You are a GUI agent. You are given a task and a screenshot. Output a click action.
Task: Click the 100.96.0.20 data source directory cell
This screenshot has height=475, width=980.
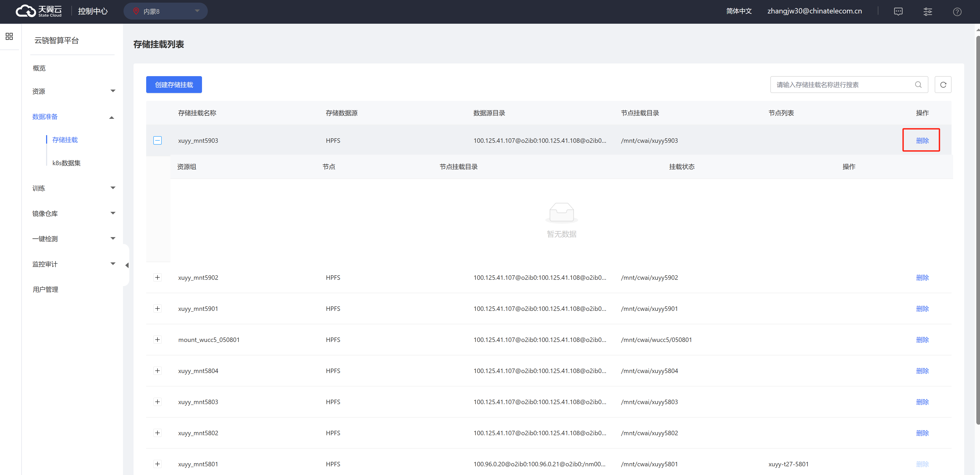point(539,464)
